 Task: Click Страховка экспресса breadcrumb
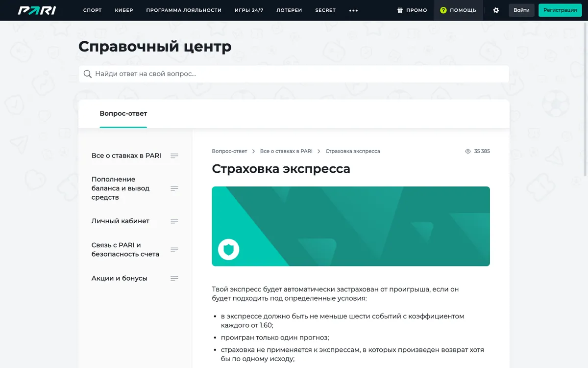353,151
